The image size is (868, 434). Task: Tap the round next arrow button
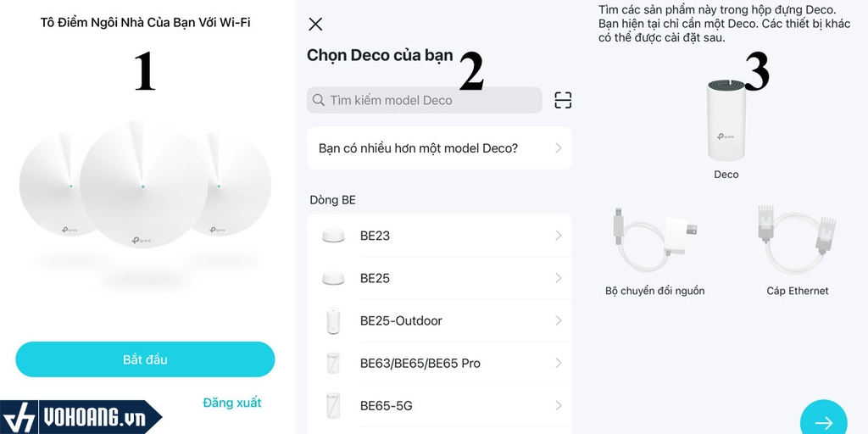[x=824, y=422]
